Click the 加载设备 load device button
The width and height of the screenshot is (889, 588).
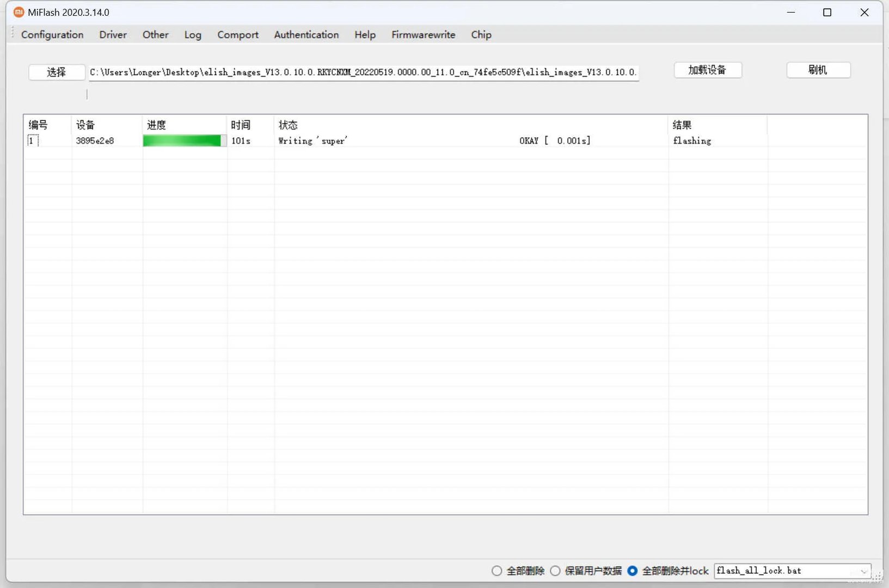pyautogui.click(x=707, y=70)
